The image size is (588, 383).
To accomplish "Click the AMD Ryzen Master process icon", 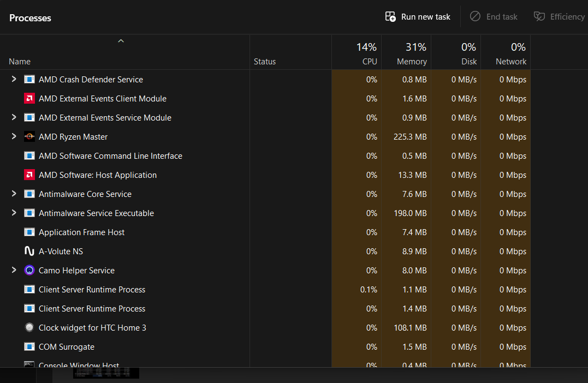I will (29, 137).
